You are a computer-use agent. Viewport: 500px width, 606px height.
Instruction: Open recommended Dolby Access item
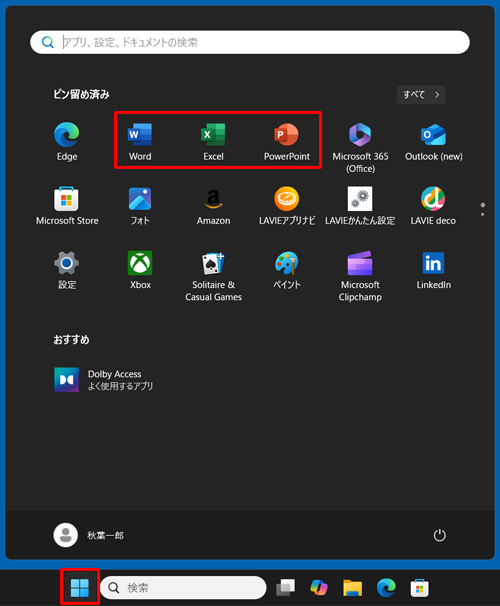point(104,380)
